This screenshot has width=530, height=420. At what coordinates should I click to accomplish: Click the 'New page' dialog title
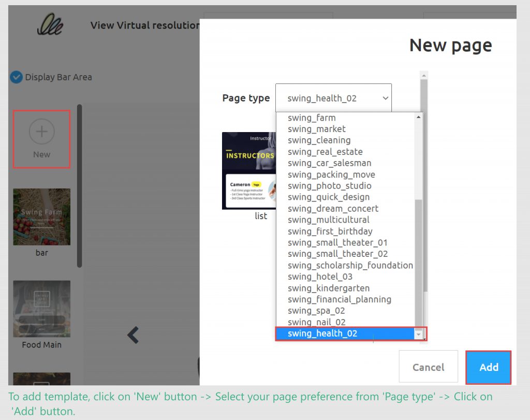coord(451,46)
